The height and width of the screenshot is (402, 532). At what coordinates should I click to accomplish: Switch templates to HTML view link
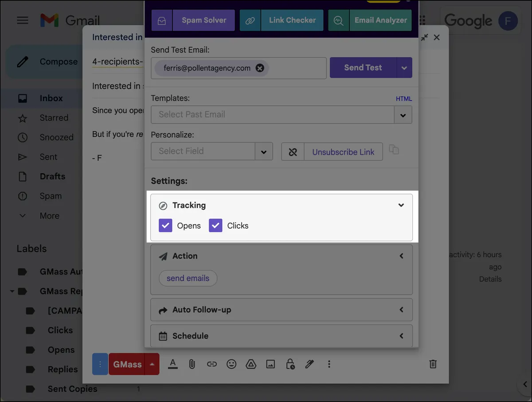[404, 99]
